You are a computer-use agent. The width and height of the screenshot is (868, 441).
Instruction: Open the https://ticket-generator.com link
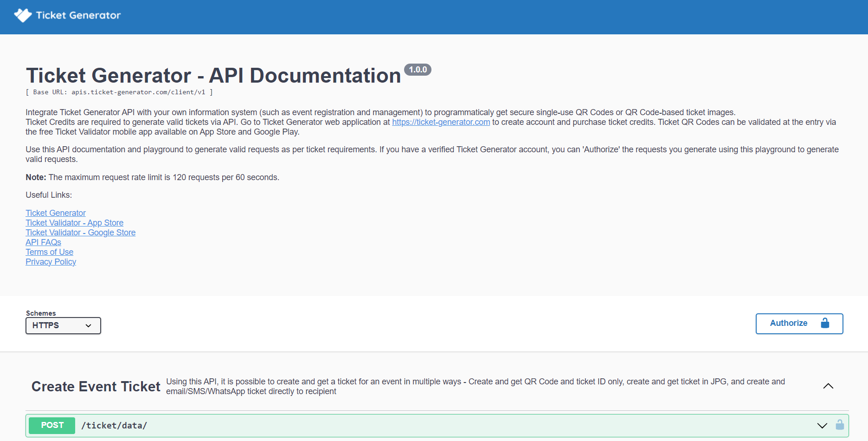tap(441, 122)
